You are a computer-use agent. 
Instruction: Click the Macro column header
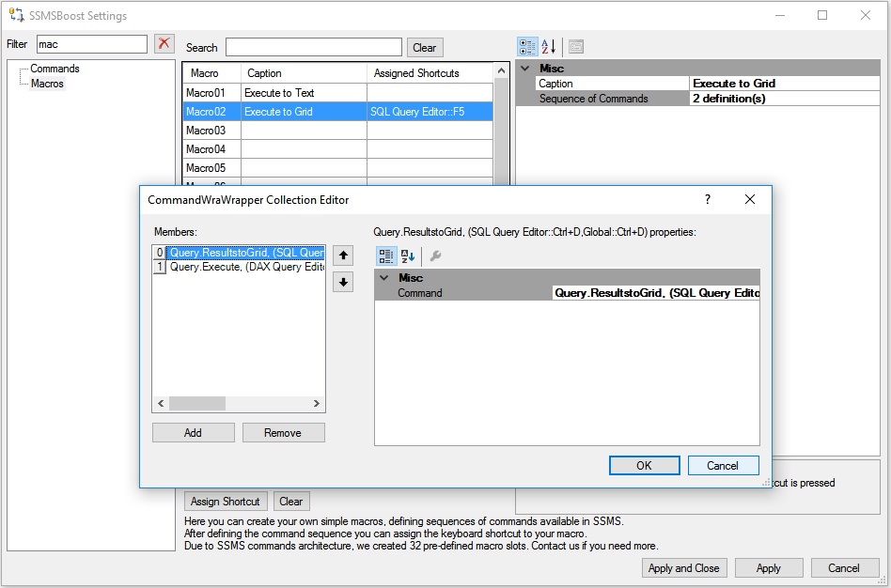(x=211, y=72)
